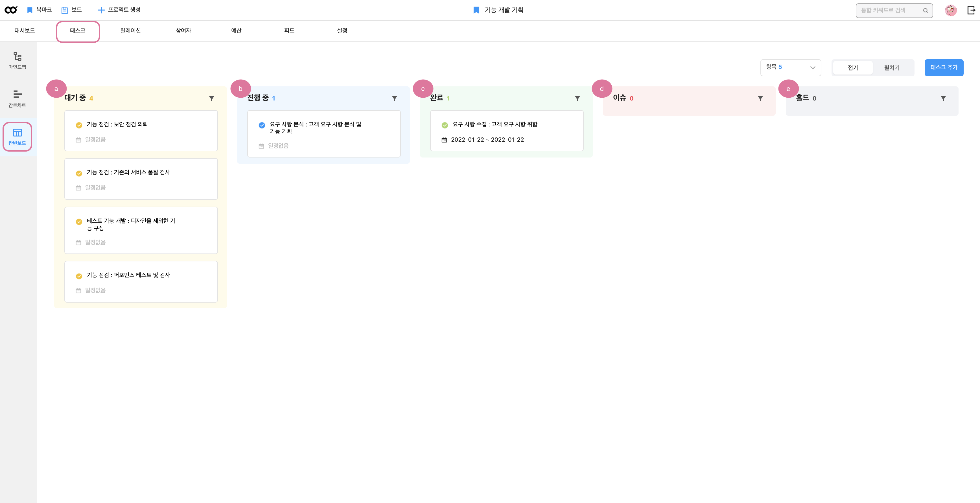980x503 pixels.
Task: Open the user profile avatar
Action: click(x=950, y=10)
